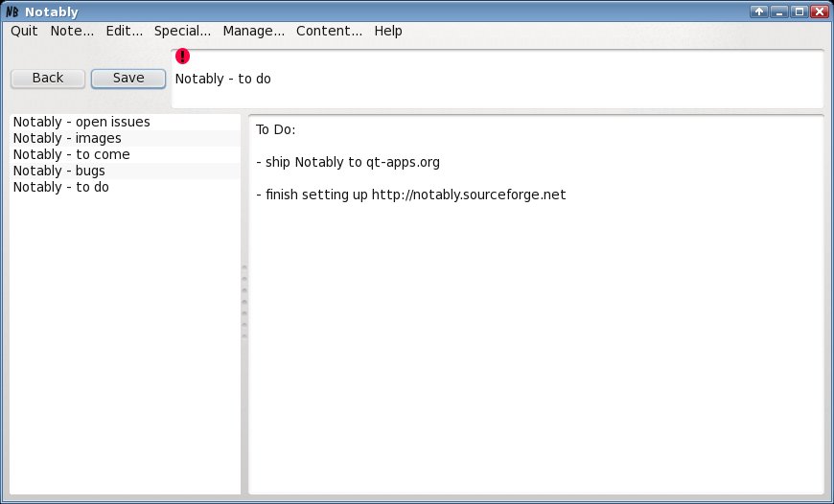
Task: Open the Edit... menu
Action: 124,31
